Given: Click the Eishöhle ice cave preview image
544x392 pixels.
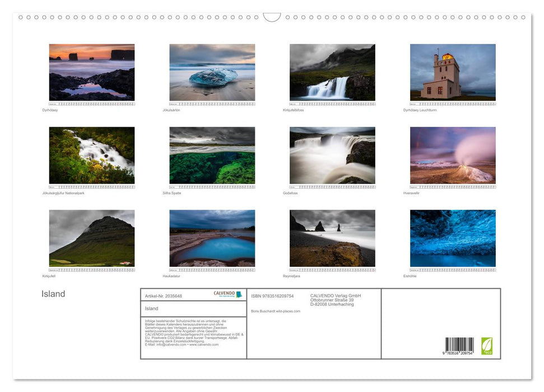Looking at the screenshot, I should pyautogui.click(x=453, y=239).
